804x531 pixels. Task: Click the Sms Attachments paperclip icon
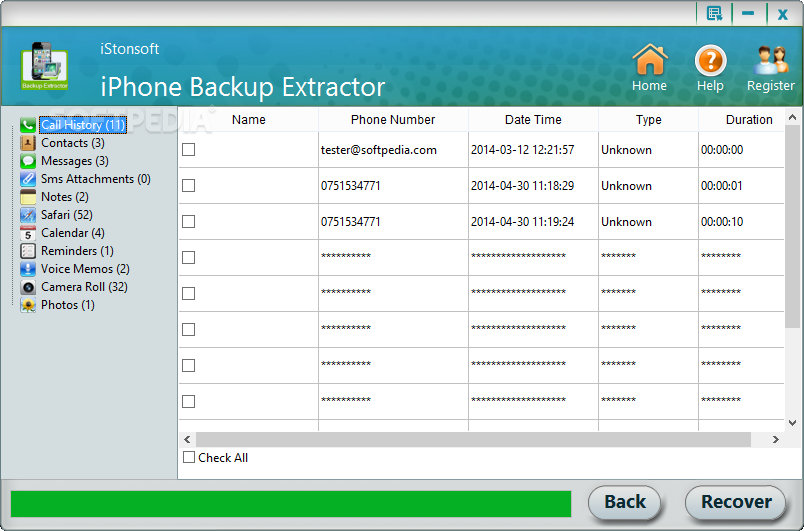(x=28, y=179)
